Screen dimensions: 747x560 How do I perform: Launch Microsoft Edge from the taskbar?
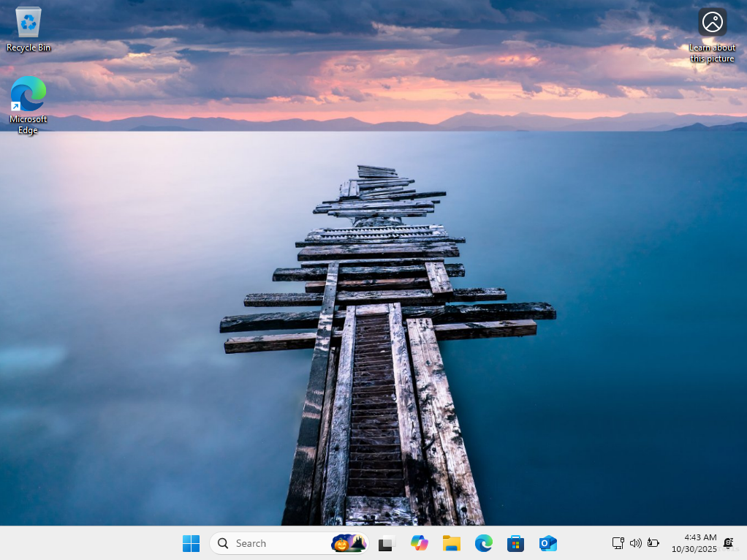pos(483,543)
